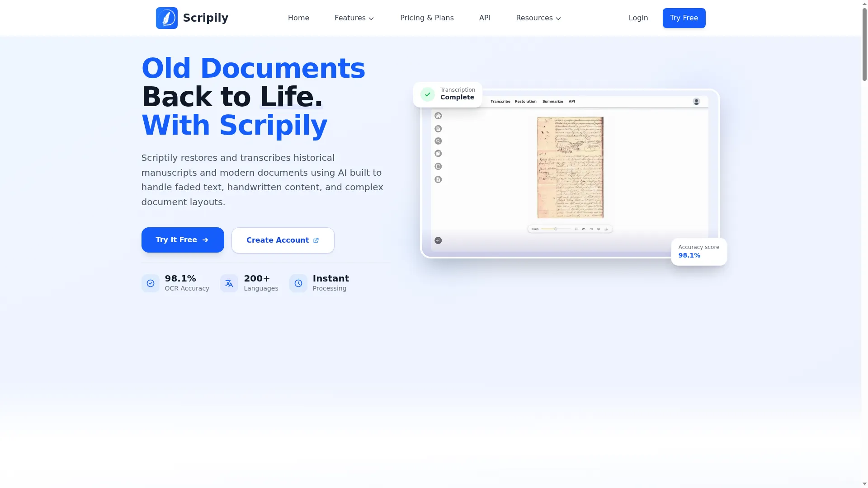Click the Try Free button in header

(684, 18)
